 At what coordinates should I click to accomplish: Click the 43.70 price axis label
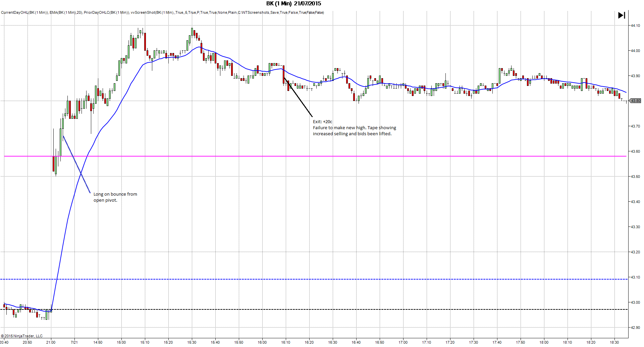pyautogui.click(x=635, y=126)
